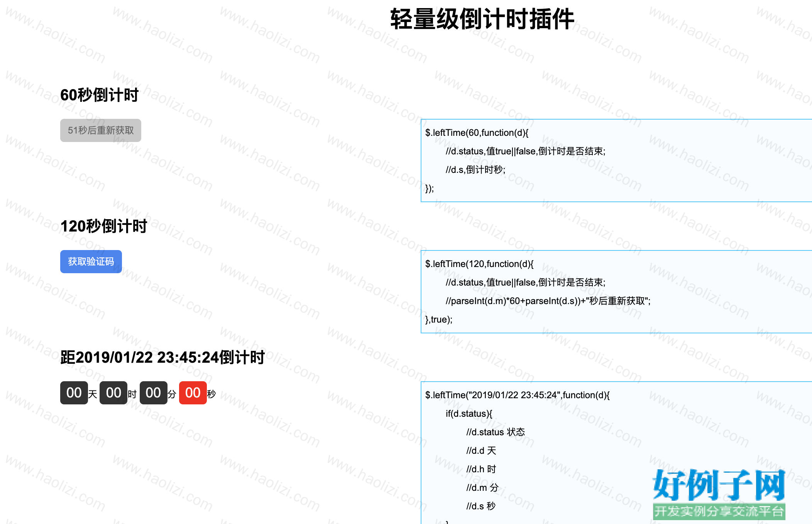
Task: Click code comment '//d.d 天'
Action: tap(481, 451)
